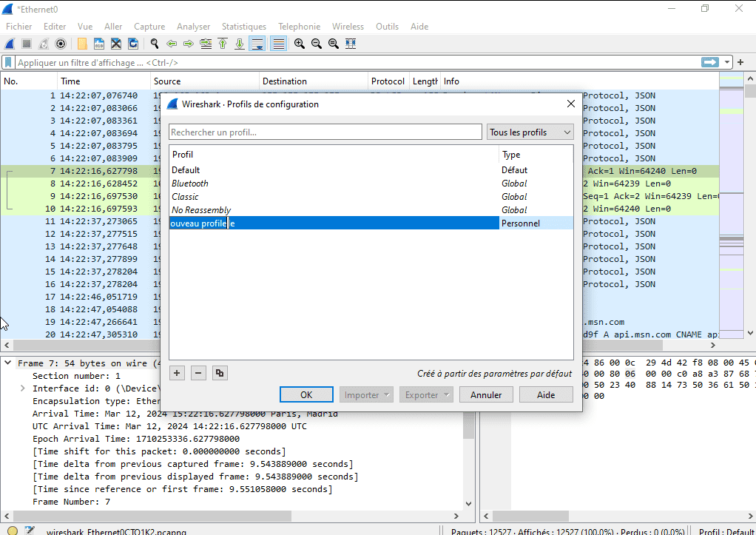Start capture with the shark fin toolbar icon
Image resolution: width=756 pixels, height=535 pixels.
[10, 44]
